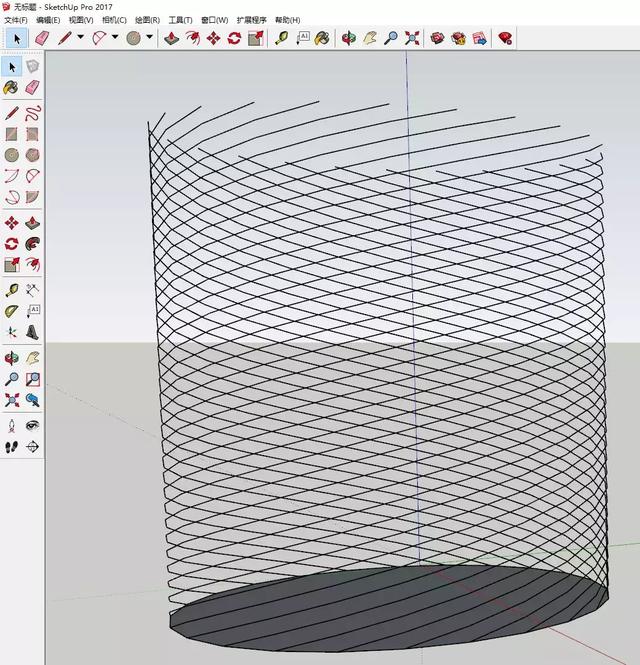Choose the 3 Point Arc tool
This screenshot has width=640, height=665.
coord(11,197)
